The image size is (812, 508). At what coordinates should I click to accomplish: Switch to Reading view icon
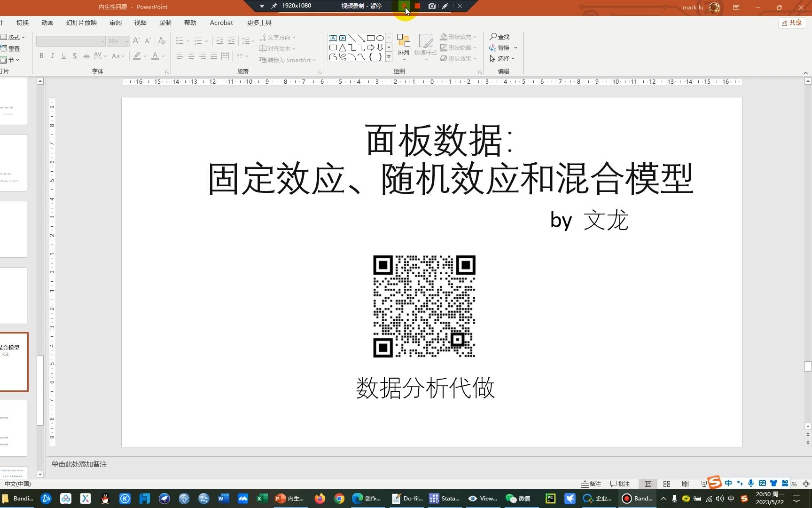(x=686, y=484)
